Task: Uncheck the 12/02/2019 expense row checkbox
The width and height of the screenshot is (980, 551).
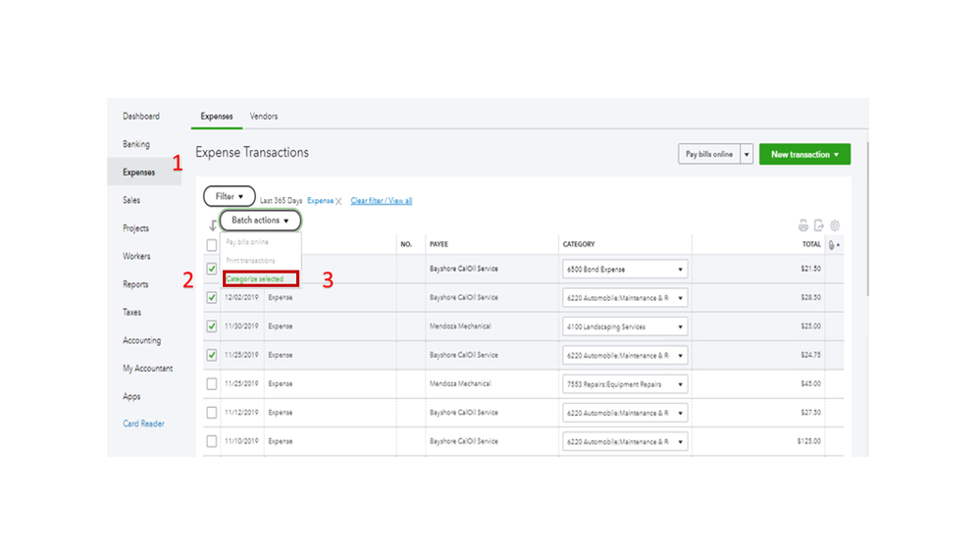Action: click(x=212, y=297)
